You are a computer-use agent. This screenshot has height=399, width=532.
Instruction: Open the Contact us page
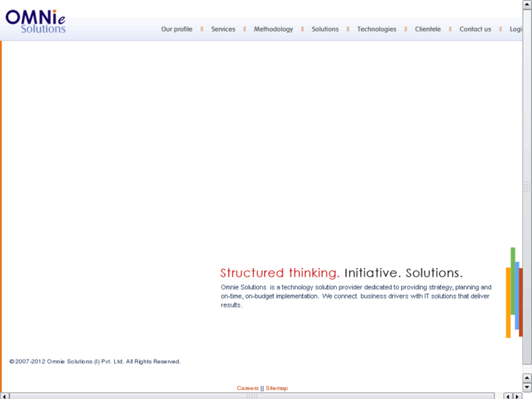pos(475,29)
